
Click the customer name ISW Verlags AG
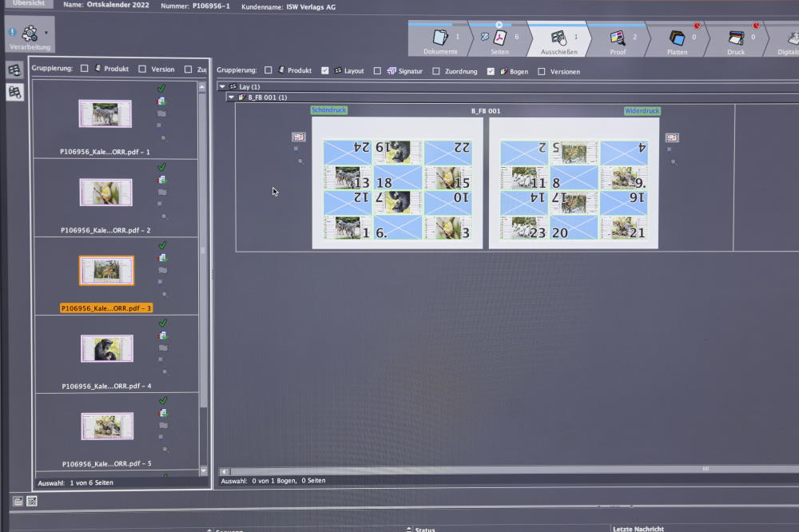(x=311, y=7)
